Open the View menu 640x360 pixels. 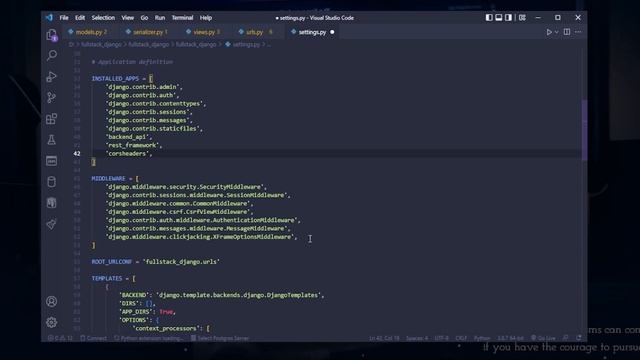[x=127, y=18]
